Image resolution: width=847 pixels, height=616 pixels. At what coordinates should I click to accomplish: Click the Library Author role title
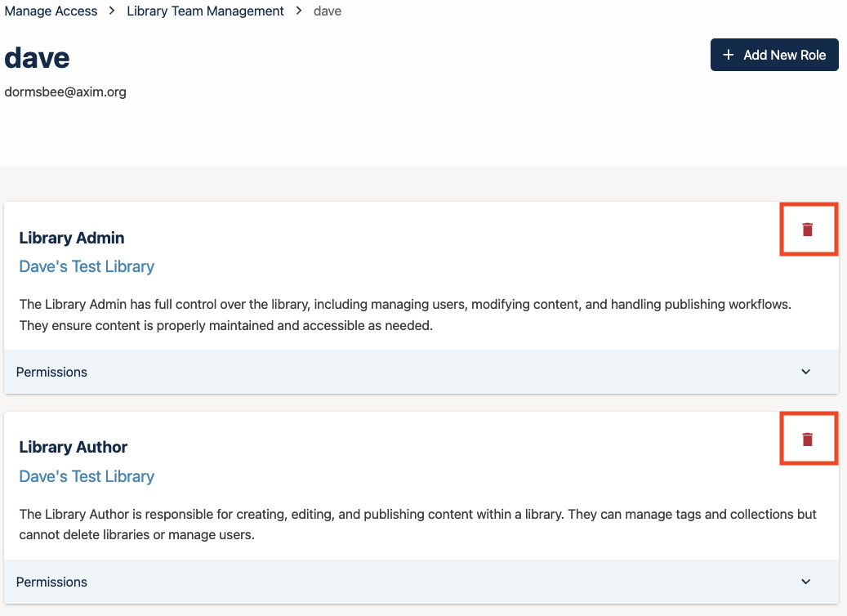(x=74, y=447)
